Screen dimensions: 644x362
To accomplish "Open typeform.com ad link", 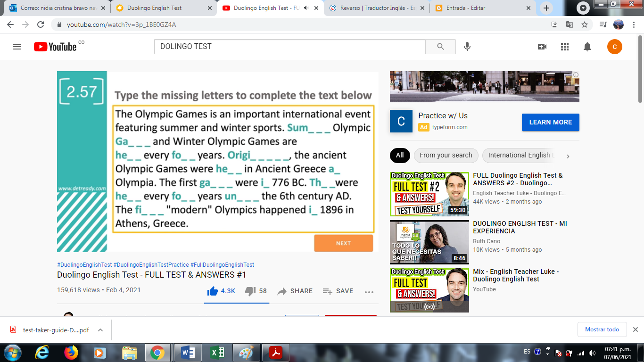I will point(450,127).
